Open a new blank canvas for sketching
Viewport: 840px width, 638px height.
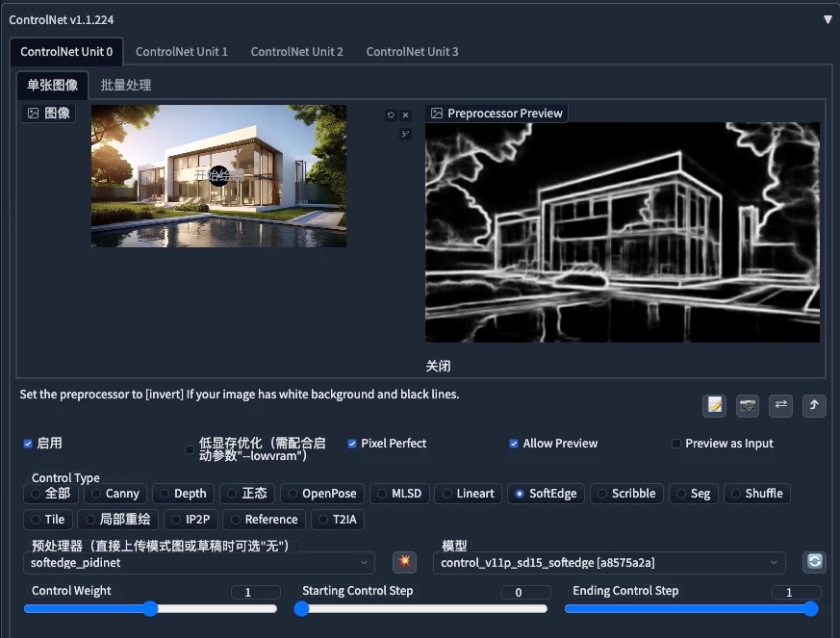point(714,406)
